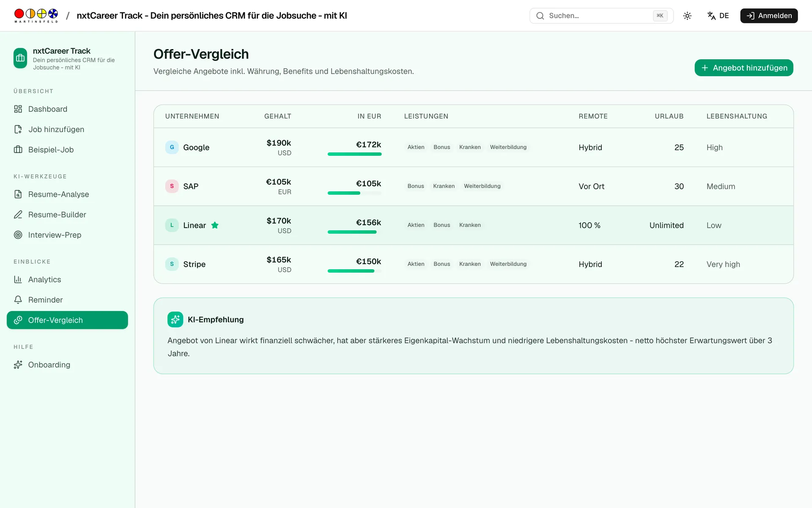This screenshot has height=508, width=812.
Task: Click the Onboarding sparkles icon
Action: point(18,365)
